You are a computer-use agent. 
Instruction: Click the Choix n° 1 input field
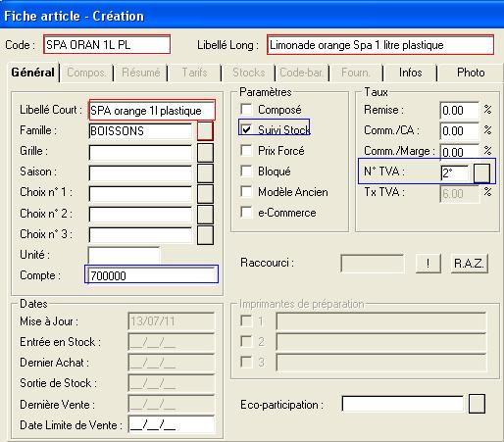pos(140,194)
